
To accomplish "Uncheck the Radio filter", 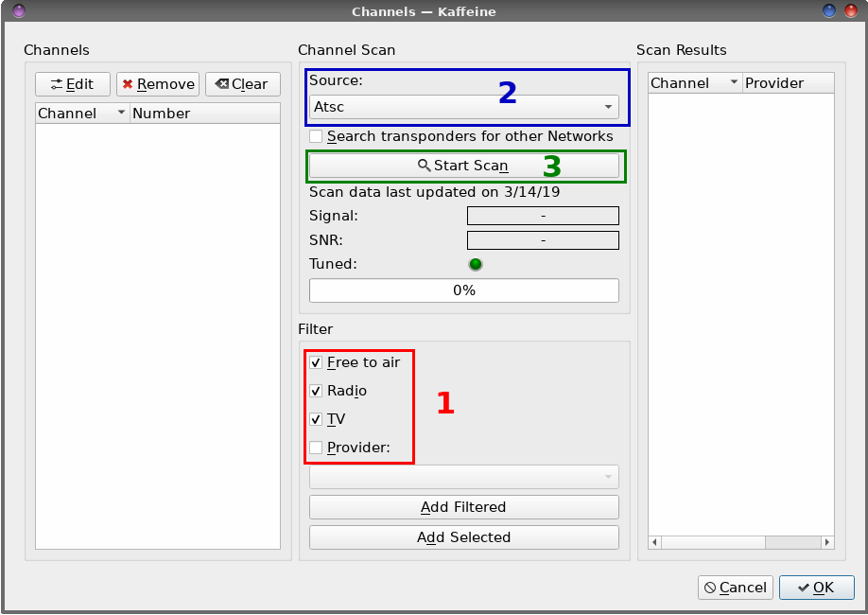I will 316,391.
